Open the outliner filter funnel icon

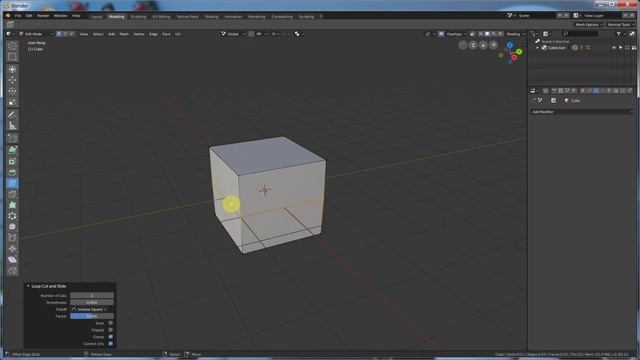pyautogui.click(x=618, y=34)
